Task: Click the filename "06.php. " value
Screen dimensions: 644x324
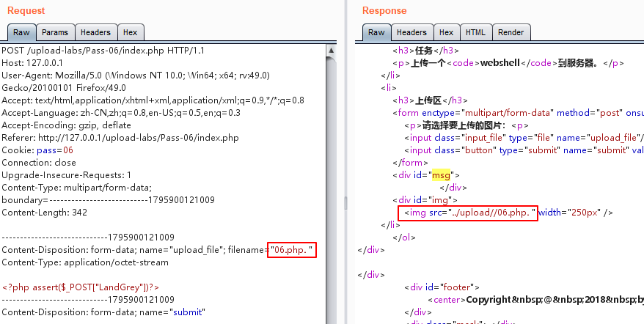Action: 292,250
